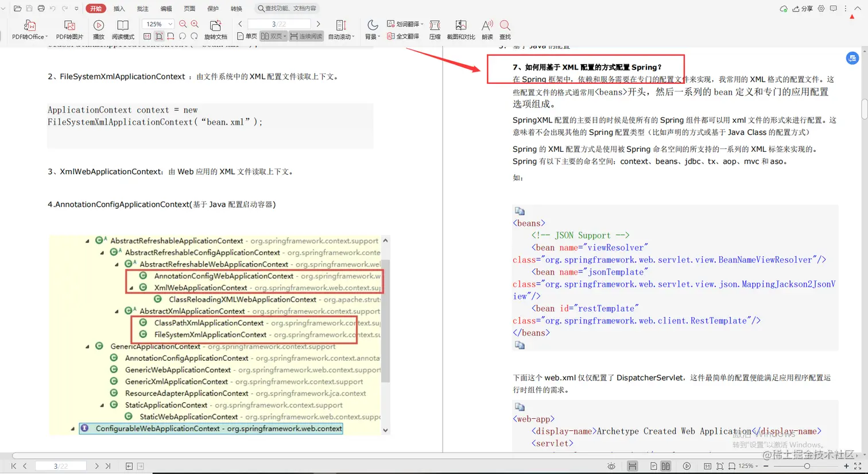Open the settings gear icon at top right
Image resolution: width=868 pixels, height=474 pixels.
[821, 9]
